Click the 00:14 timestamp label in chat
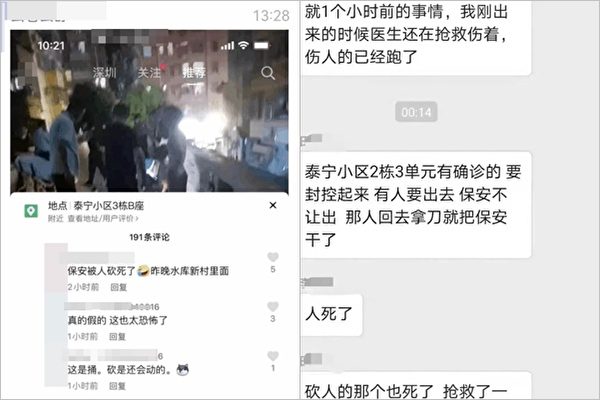 coord(416,112)
